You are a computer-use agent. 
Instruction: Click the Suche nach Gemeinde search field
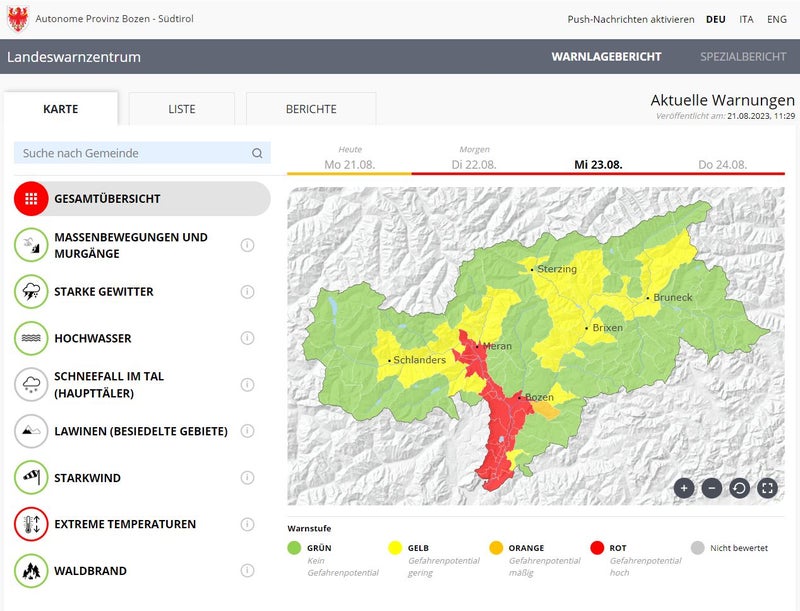(x=130, y=153)
